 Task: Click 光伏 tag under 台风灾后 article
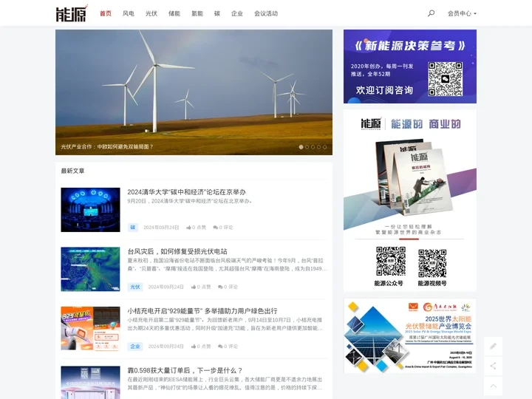coord(135,287)
